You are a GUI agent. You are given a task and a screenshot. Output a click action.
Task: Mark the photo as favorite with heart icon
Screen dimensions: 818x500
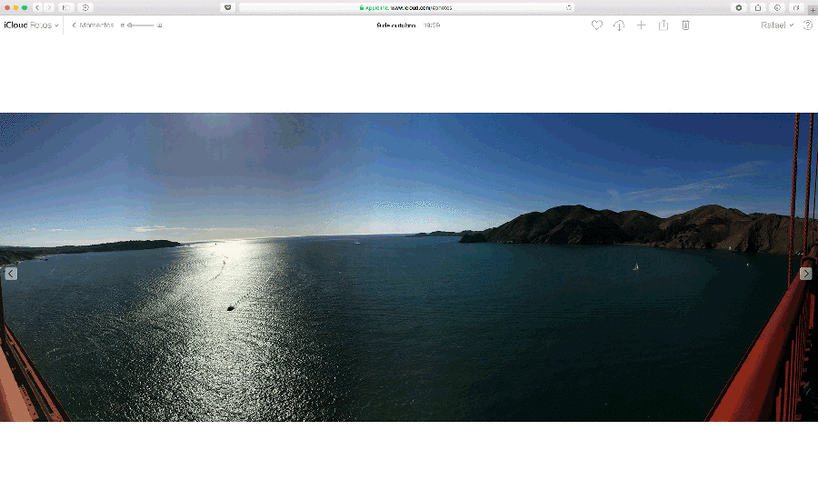[597, 25]
